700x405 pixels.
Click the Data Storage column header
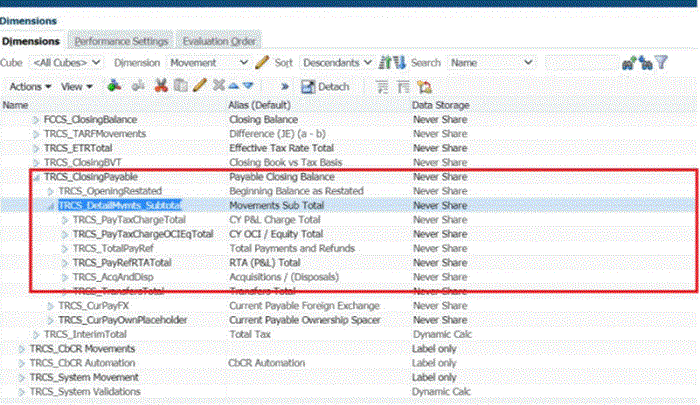tap(441, 105)
